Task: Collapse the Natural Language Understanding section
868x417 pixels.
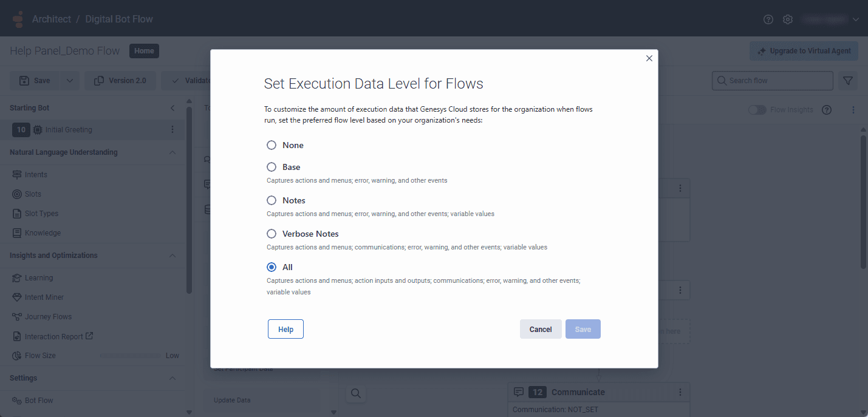Action: click(173, 152)
